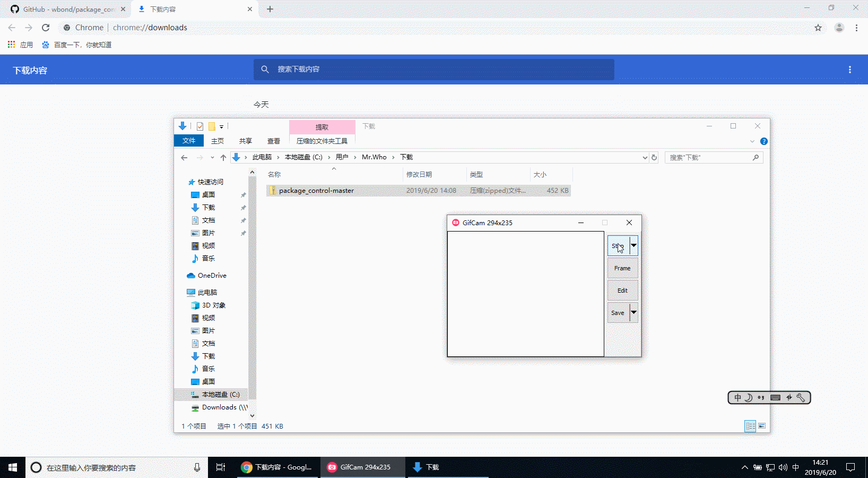Expand the chevron after Mr.Who in the breadcrumb

point(393,157)
